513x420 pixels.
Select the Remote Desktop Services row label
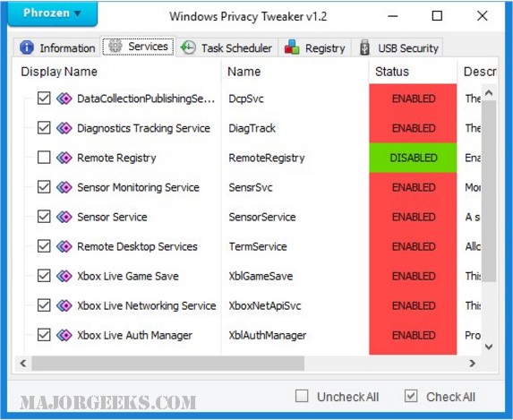tap(137, 246)
